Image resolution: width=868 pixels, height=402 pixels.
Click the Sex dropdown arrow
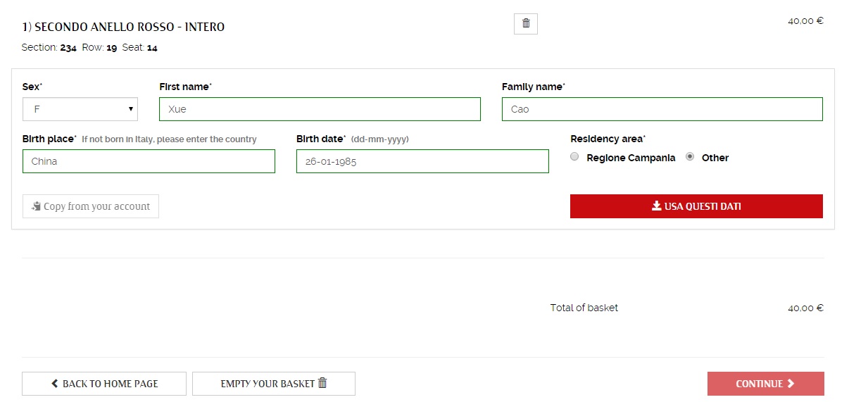(x=131, y=109)
